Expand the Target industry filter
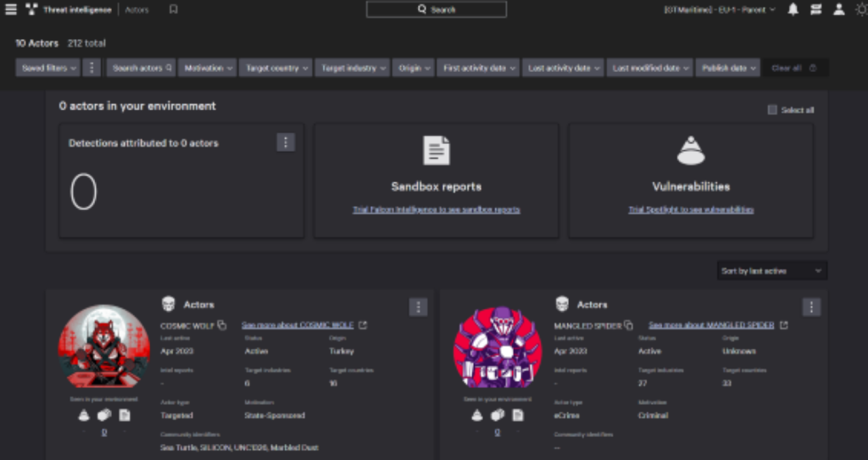 (353, 68)
